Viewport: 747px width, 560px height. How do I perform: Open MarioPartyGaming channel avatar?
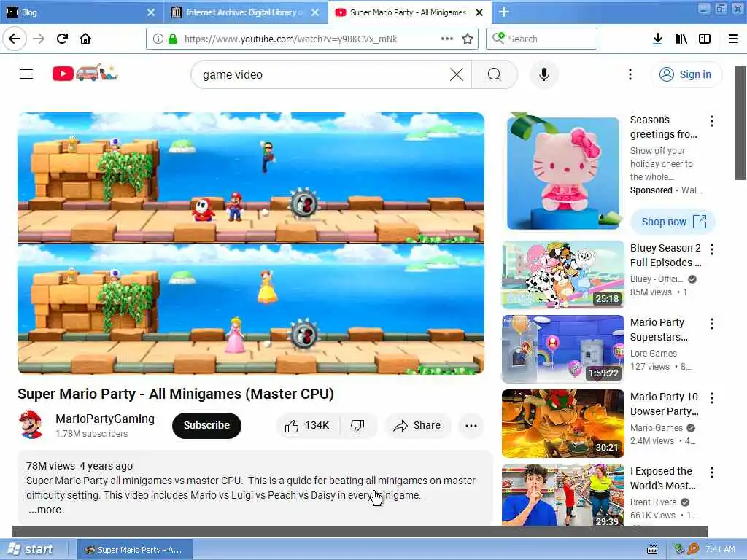[31, 424]
